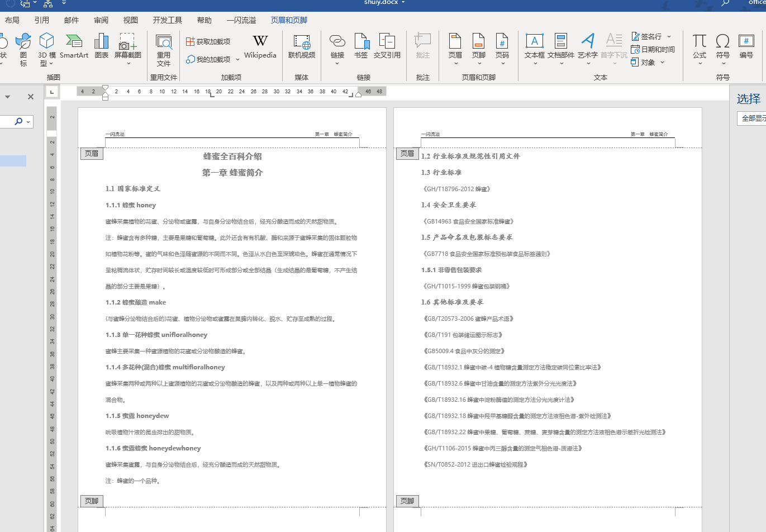Open SmartArt graphic dialog
This screenshot has height=532, width=766.
tap(74, 46)
